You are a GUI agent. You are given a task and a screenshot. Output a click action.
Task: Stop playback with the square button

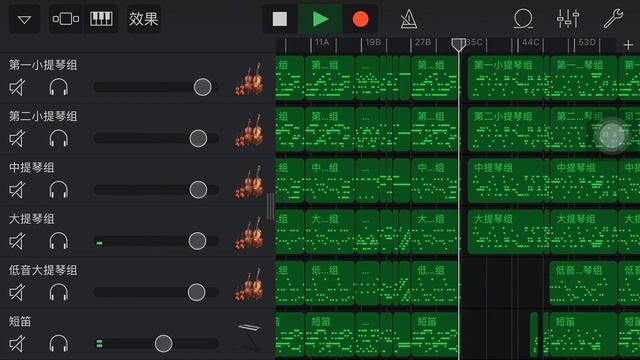click(280, 19)
